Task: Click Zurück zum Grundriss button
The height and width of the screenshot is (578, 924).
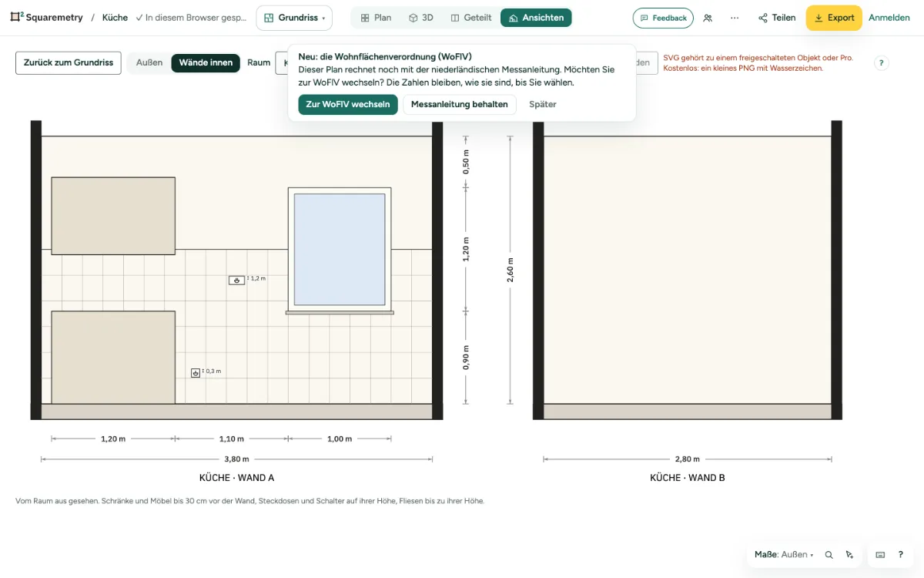Action: (69, 63)
